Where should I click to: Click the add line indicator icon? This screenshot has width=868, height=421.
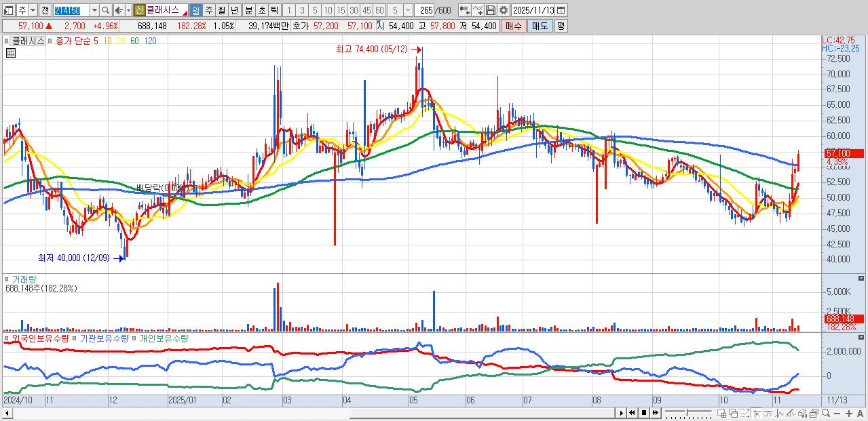click(x=478, y=10)
